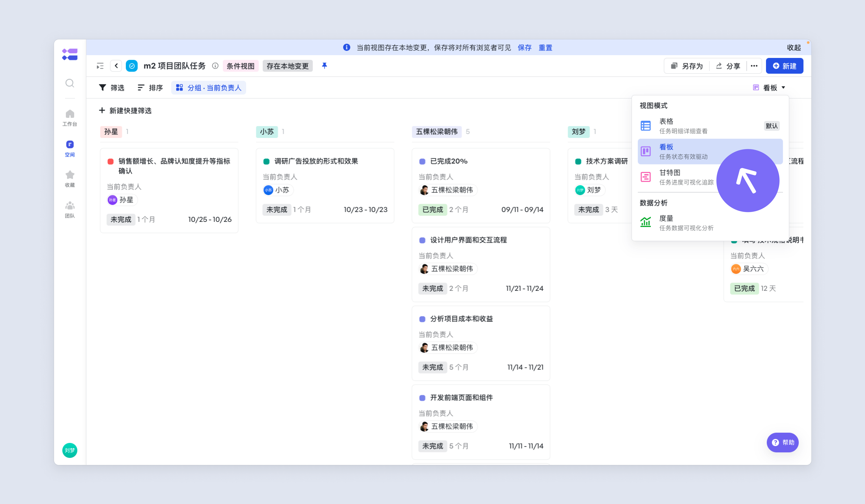Image resolution: width=865 pixels, height=504 pixels.
Task: Click red marker on 销售额增长 card
Action: 110,162
